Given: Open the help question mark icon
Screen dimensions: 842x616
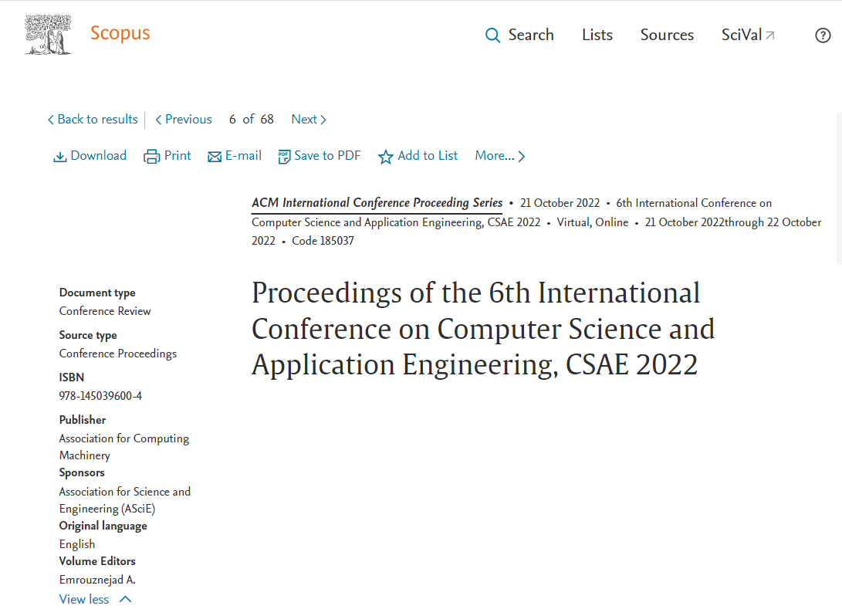Looking at the screenshot, I should 823,36.
